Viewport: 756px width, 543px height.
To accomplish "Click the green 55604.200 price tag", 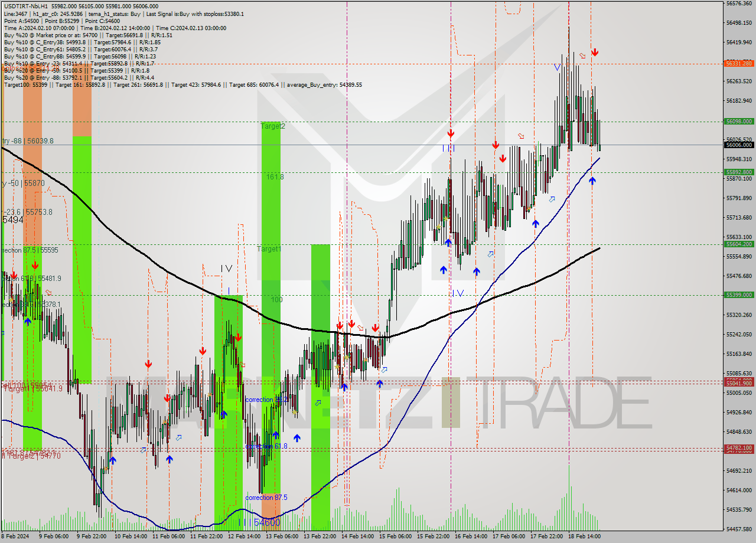I will click(x=739, y=244).
